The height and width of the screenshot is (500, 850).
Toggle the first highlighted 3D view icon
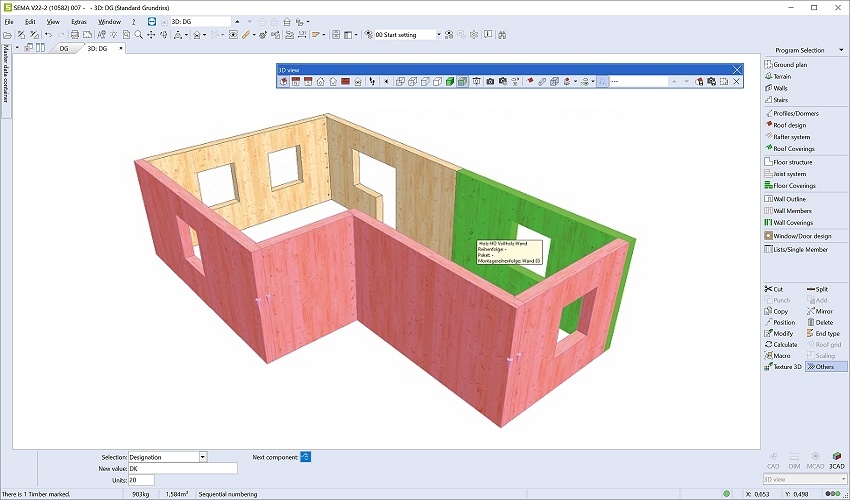click(x=283, y=81)
